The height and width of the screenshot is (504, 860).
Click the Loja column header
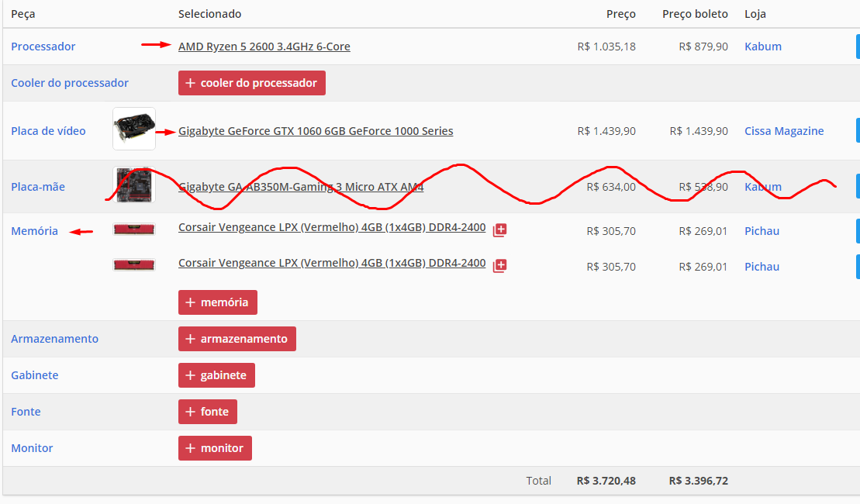click(755, 14)
